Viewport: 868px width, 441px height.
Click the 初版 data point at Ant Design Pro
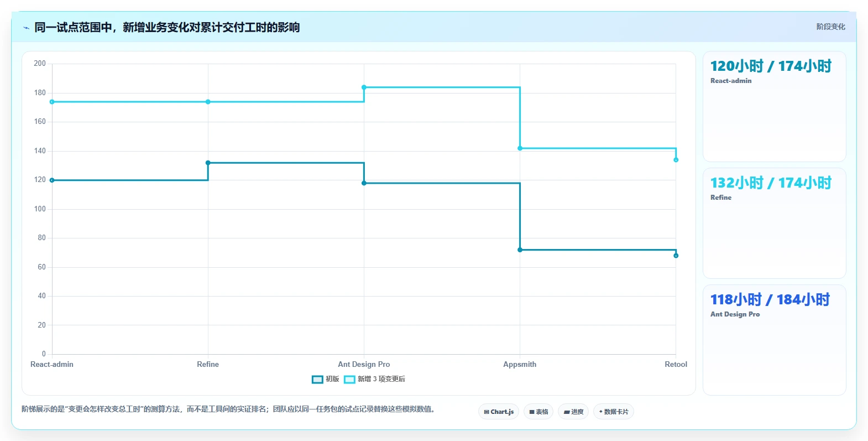[364, 183]
